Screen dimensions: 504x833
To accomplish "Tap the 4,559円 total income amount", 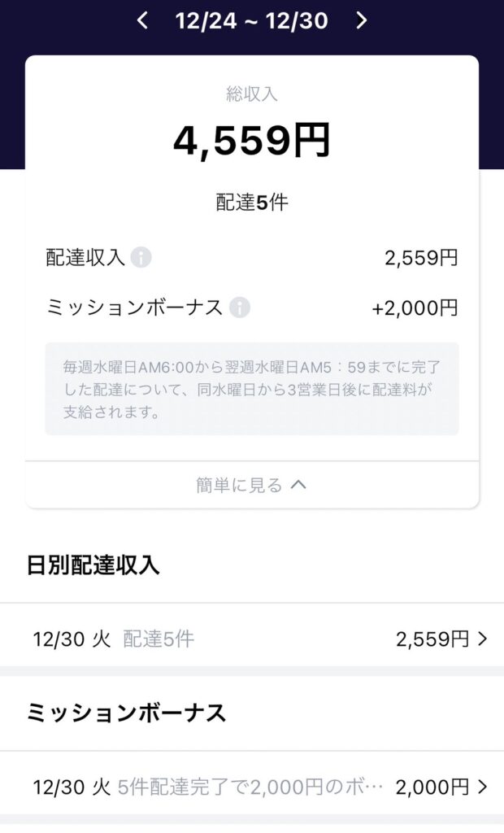I will pos(252,142).
